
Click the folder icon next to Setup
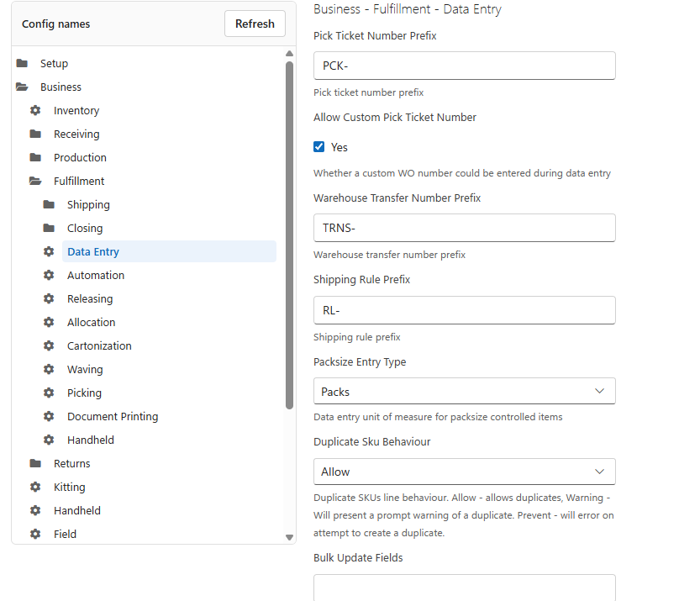(x=22, y=63)
